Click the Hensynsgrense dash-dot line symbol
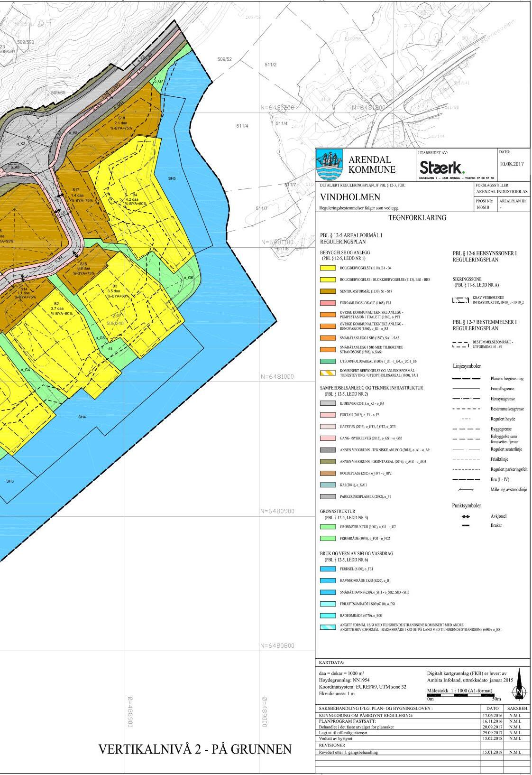This screenshot has height=775, width=532. click(467, 399)
